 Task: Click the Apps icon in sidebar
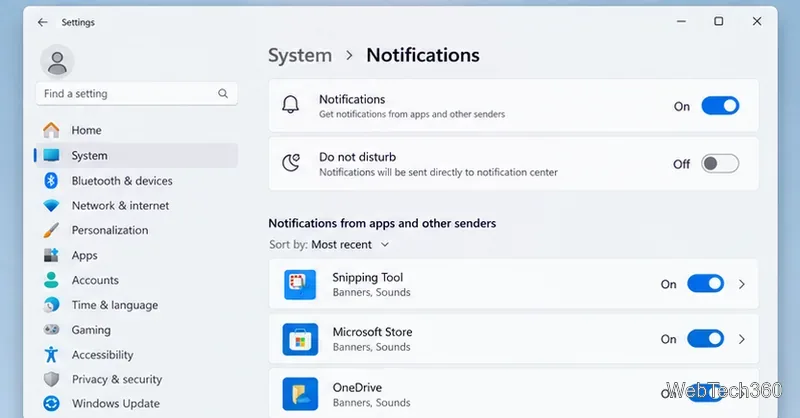click(51, 255)
